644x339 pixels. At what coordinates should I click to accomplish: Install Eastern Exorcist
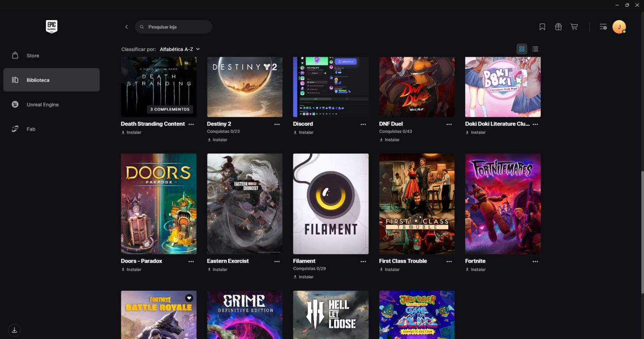click(217, 270)
